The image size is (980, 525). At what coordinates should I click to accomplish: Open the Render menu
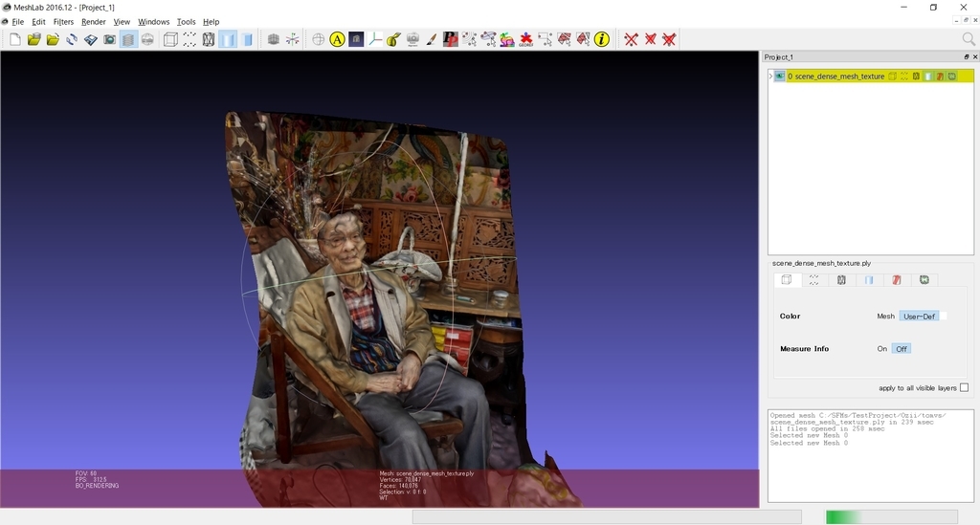[94, 21]
